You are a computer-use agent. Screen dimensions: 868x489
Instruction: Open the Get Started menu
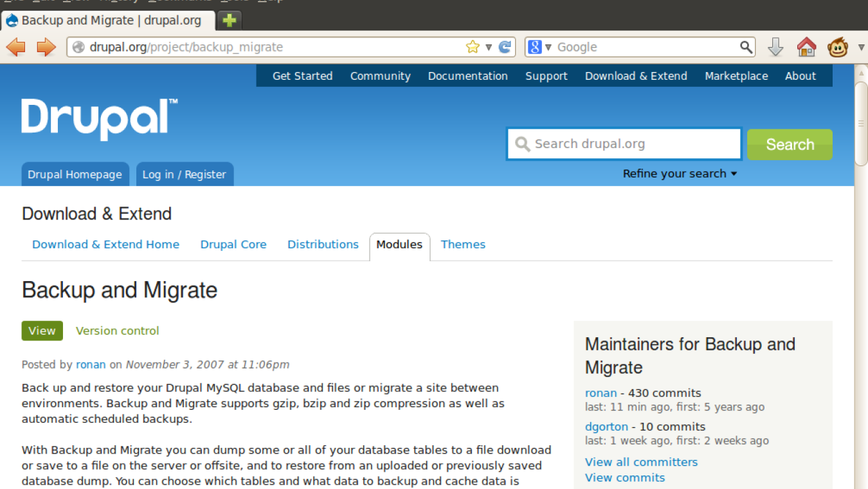(302, 76)
